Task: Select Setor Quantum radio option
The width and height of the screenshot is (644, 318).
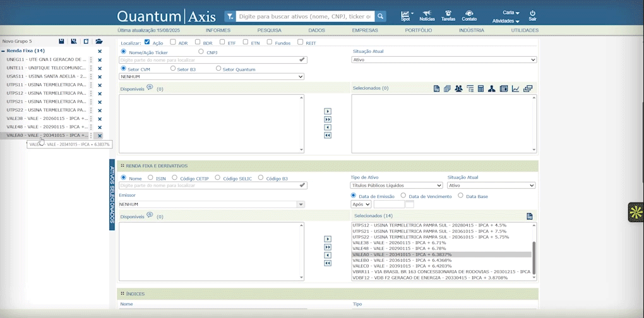Action: click(x=218, y=69)
